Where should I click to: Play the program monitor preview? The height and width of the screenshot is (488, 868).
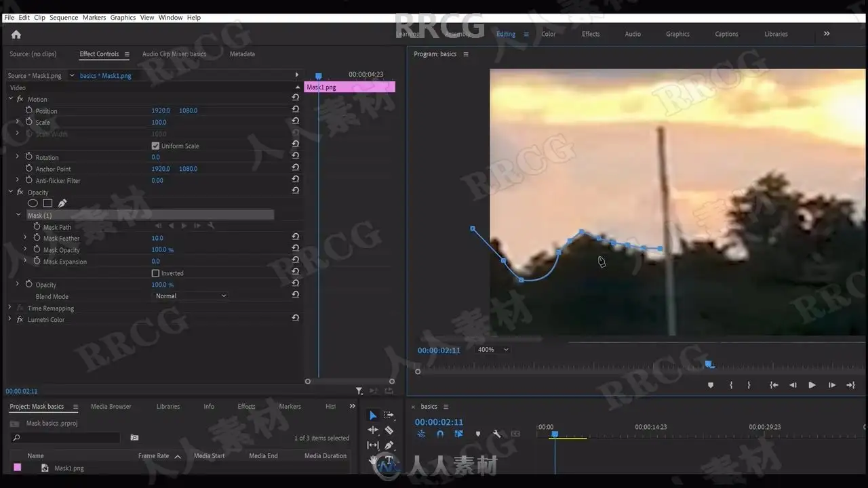(x=812, y=385)
